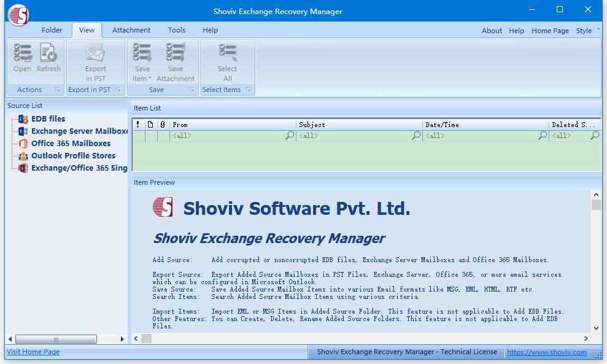
Task: Sort by the Date/Time column header
Action: (486, 125)
